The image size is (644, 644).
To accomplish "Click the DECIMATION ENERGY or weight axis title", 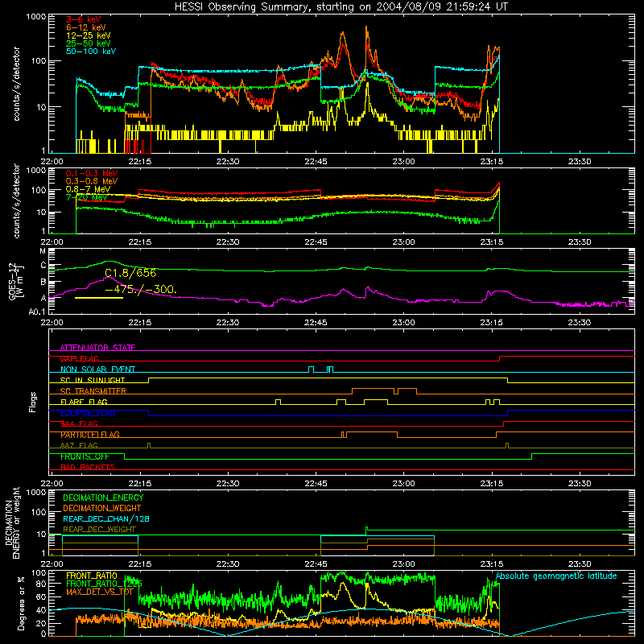I will [12, 523].
